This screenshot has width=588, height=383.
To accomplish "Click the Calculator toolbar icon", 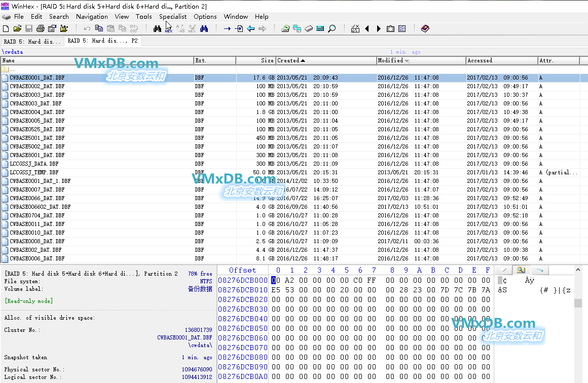I will (x=320, y=28).
